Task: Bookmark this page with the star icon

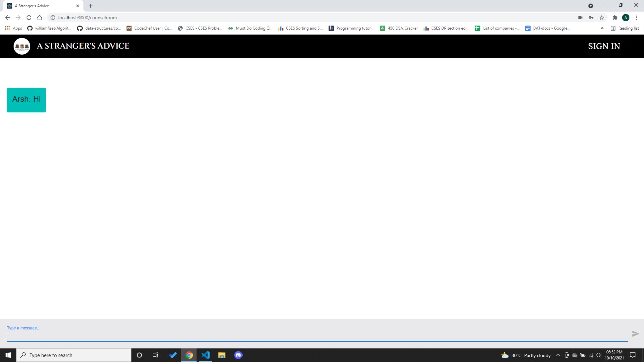Action: pyautogui.click(x=601, y=18)
